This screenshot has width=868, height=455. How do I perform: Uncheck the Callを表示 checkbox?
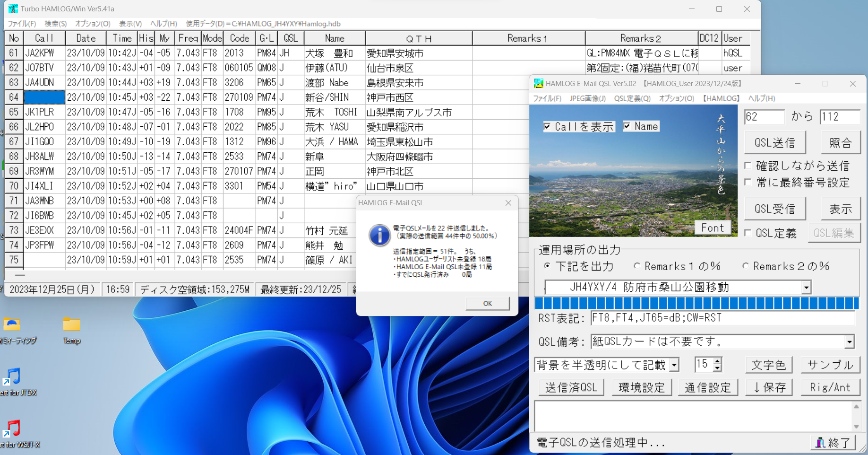[547, 127]
